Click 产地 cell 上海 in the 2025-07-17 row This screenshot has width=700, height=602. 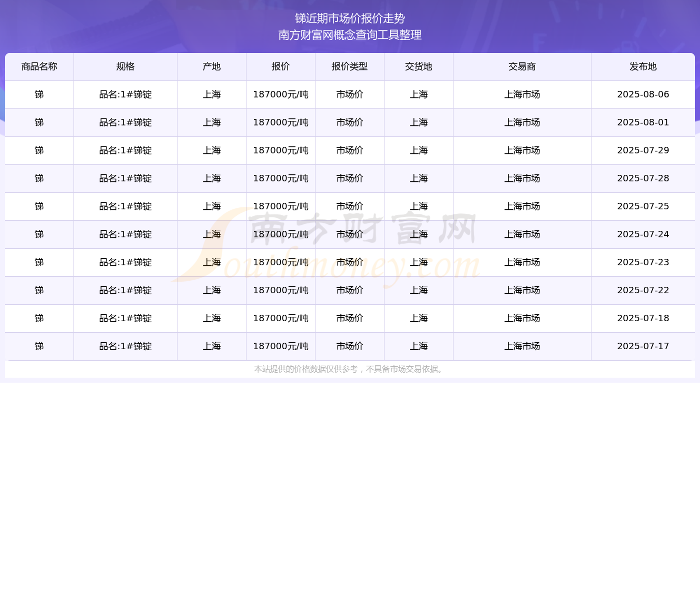pyautogui.click(x=212, y=346)
